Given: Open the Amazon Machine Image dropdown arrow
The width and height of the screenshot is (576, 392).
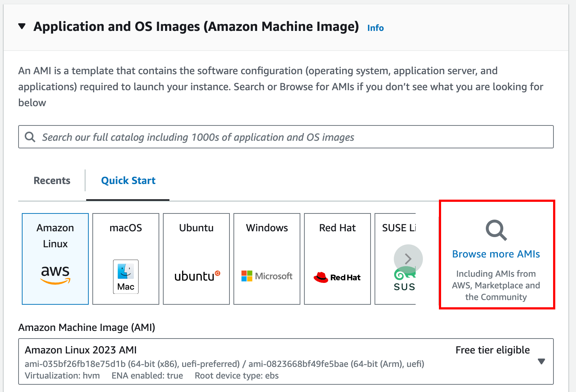Looking at the screenshot, I should click(x=541, y=361).
